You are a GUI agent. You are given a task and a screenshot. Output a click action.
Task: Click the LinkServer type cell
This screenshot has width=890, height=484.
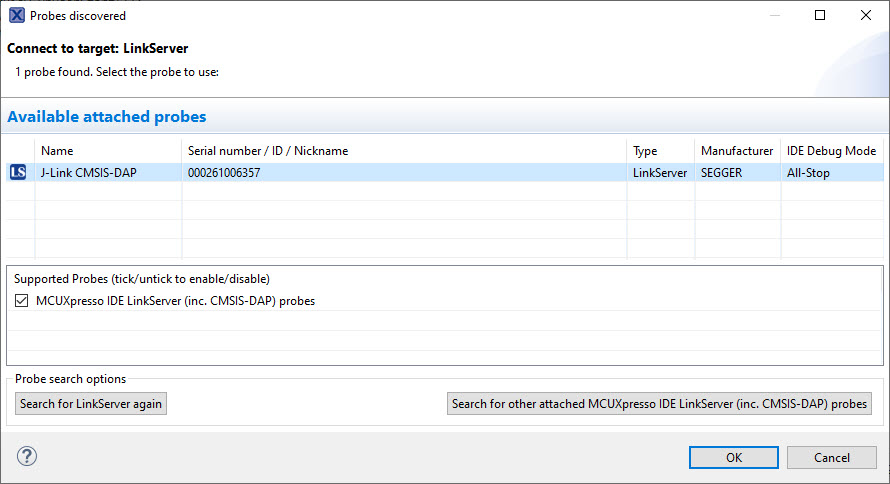pos(660,173)
